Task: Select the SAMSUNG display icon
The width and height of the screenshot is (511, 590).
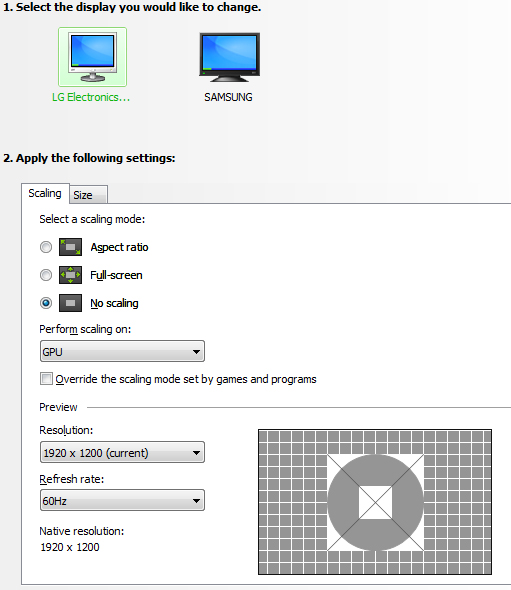Action: (229, 57)
